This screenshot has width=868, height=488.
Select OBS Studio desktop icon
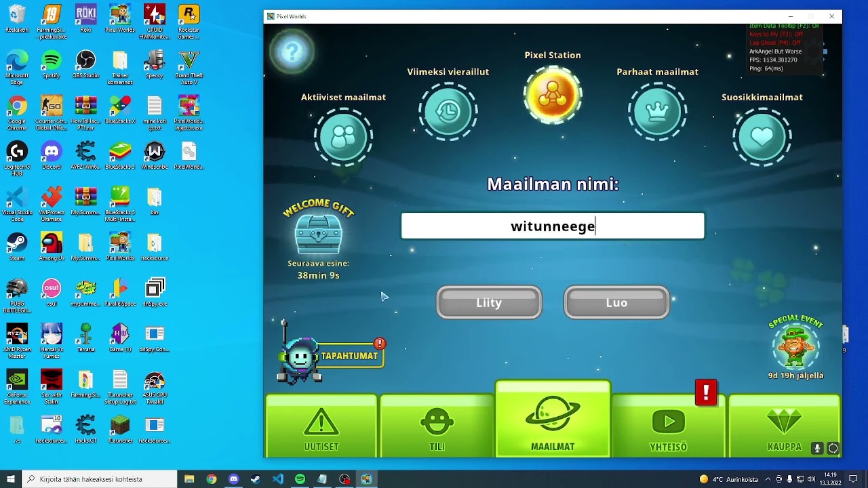coord(85,65)
